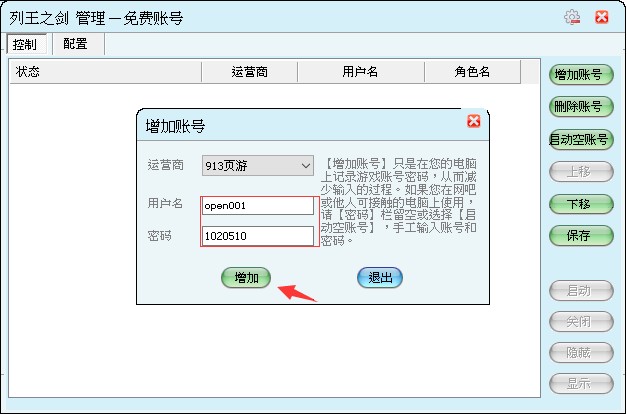The height and width of the screenshot is (414, 627).
Task: Switch to the 配置 tab
Action: (75, 44)
